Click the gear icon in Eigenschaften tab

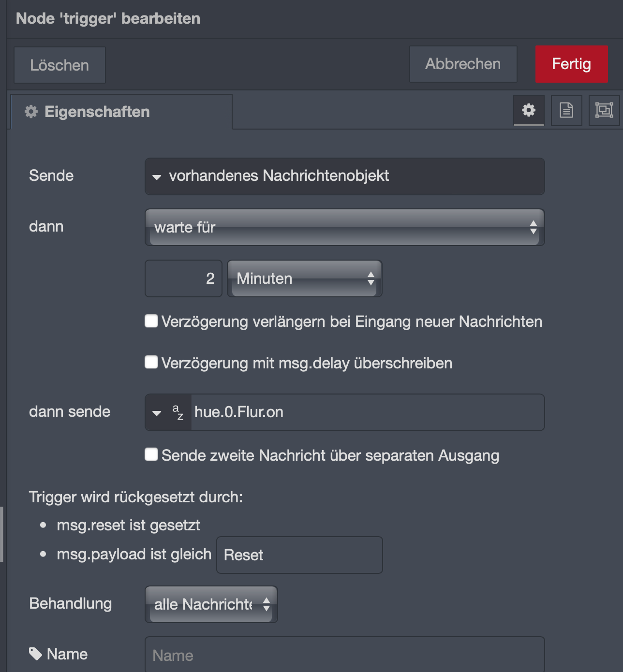(31, 112)
